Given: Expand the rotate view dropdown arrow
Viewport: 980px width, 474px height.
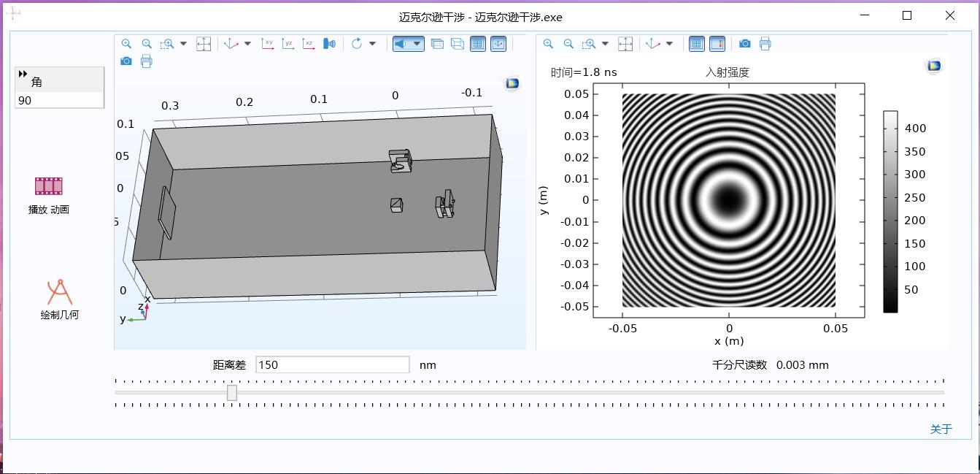Looking at the screenshot, I should point(372,44).
